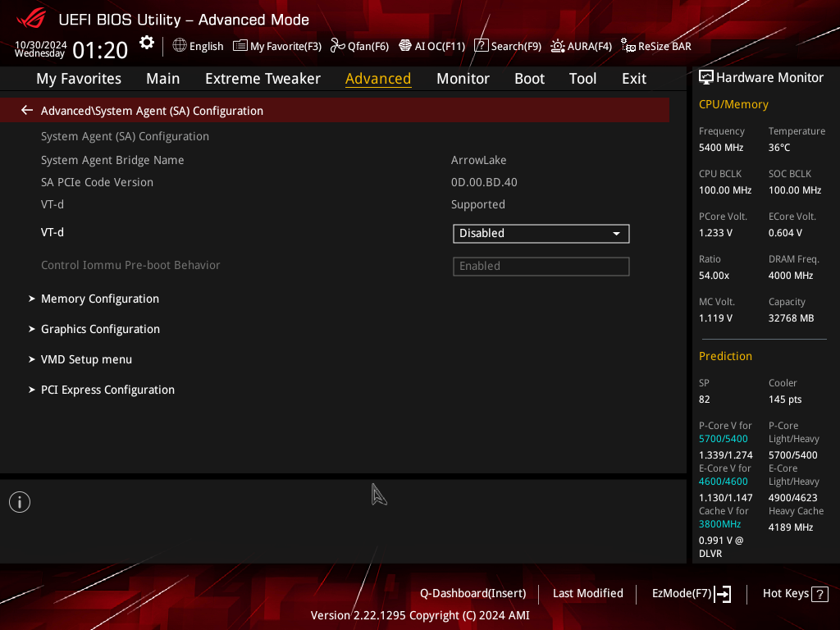The width and height of the screenshot is (840, 630).
Task: Click the ROG logo
Action: point(31,20)
